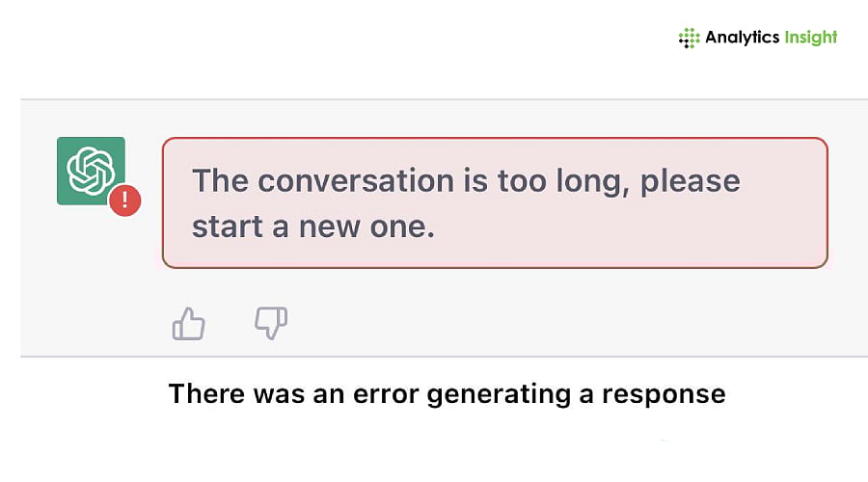Click the Analytics Insight dotted logo icon
The image size is (868, 482).
coord(689,38)
